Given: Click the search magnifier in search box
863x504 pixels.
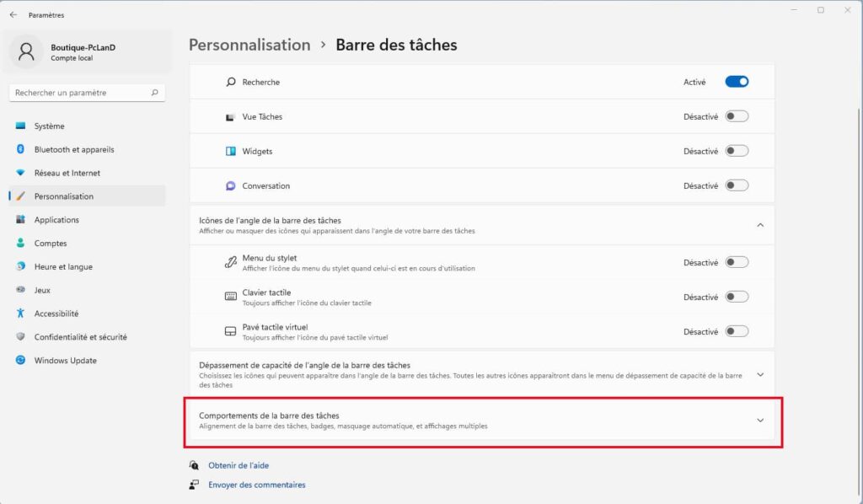Looking at the screenshot, I should 154,93.
